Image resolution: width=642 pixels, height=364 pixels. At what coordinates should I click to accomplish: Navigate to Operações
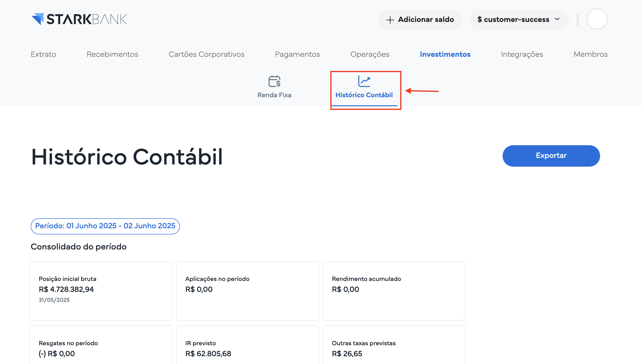pos(370,54)
